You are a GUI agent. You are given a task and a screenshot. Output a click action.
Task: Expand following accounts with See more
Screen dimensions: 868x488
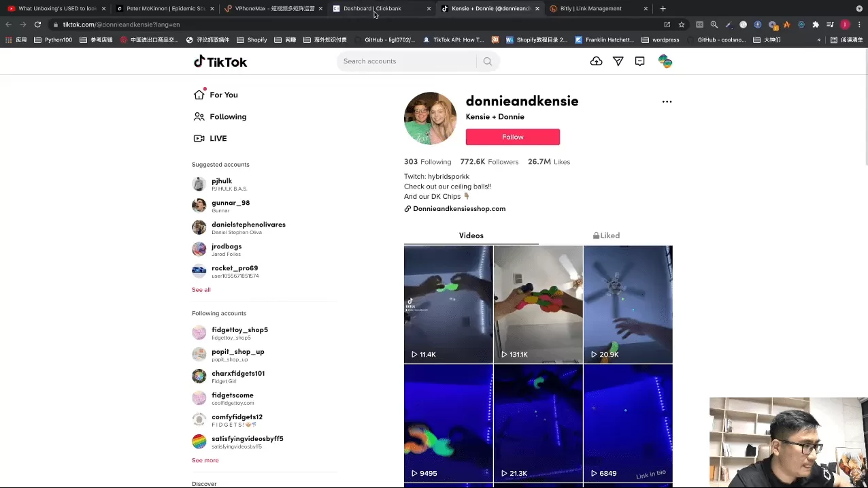205,460
